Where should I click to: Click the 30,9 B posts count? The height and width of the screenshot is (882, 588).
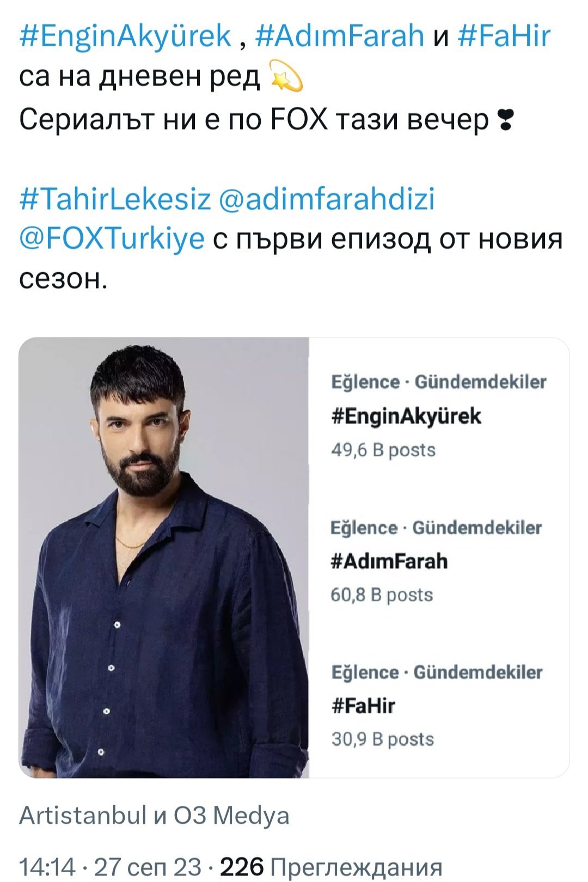coord(382,739)
